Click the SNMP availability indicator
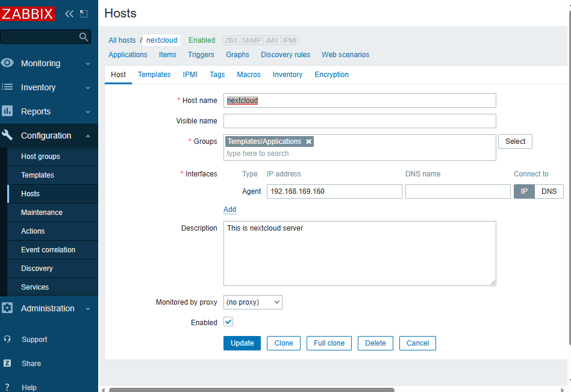Screen dimensions: 571x392 coord(251,40)
